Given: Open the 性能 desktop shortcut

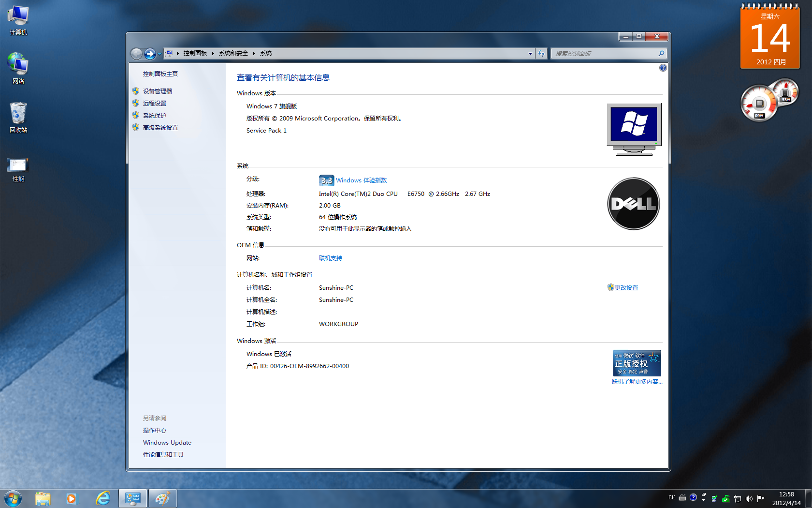Looking at the screenshot, I should 18,169.
